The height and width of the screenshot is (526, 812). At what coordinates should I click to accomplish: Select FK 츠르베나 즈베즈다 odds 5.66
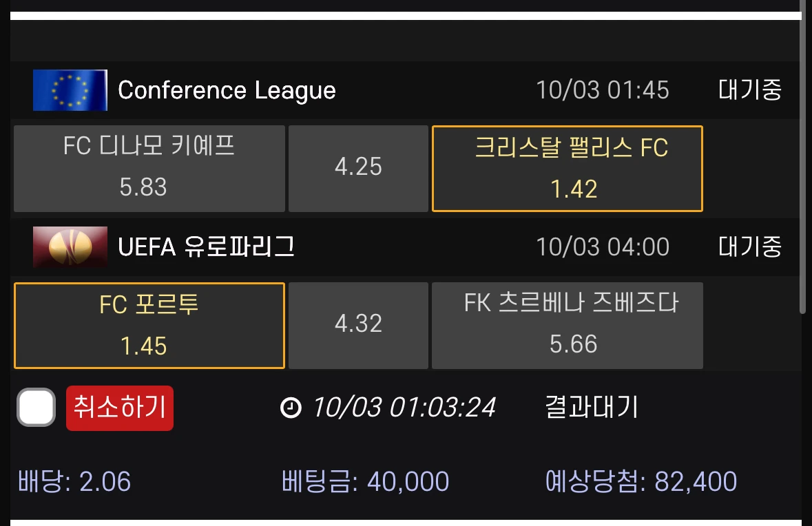pos(567,325)
